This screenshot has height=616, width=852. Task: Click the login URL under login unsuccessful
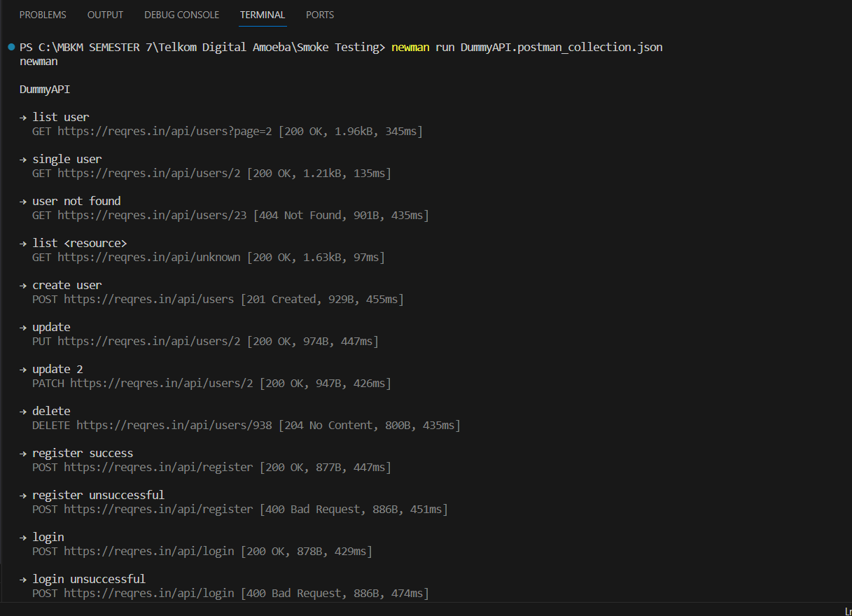pyautogui.click(x=148, y=593)
